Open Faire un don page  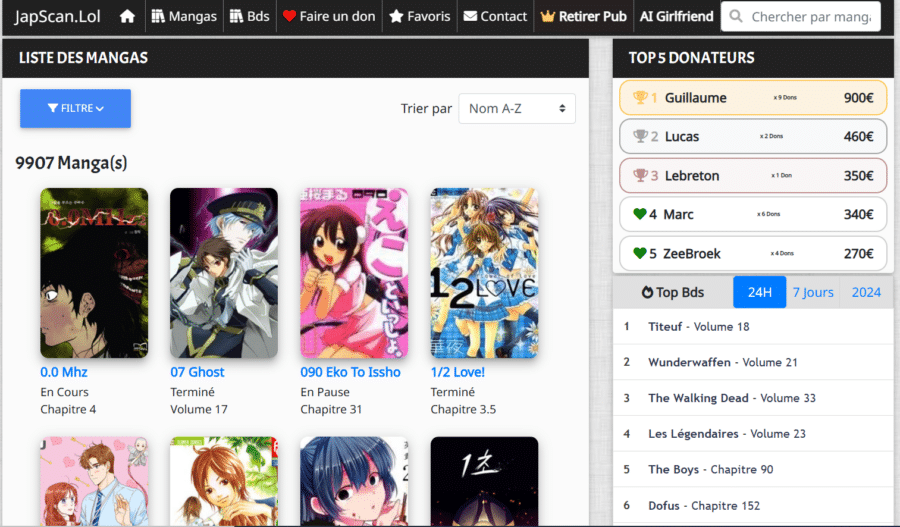coord(329,17)
